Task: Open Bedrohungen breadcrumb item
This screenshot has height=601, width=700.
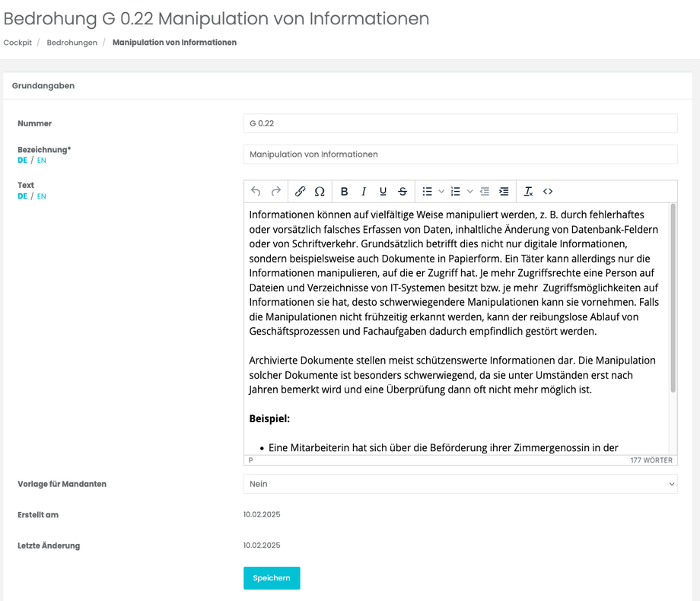Action: tap(72, 43)
